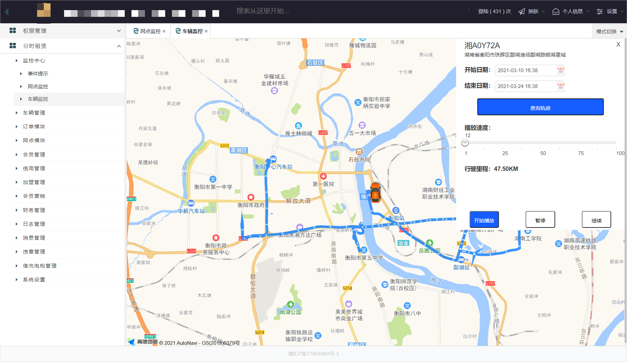Click the 酃湖站 bus marker
The image size is (627, 364).
461,260
